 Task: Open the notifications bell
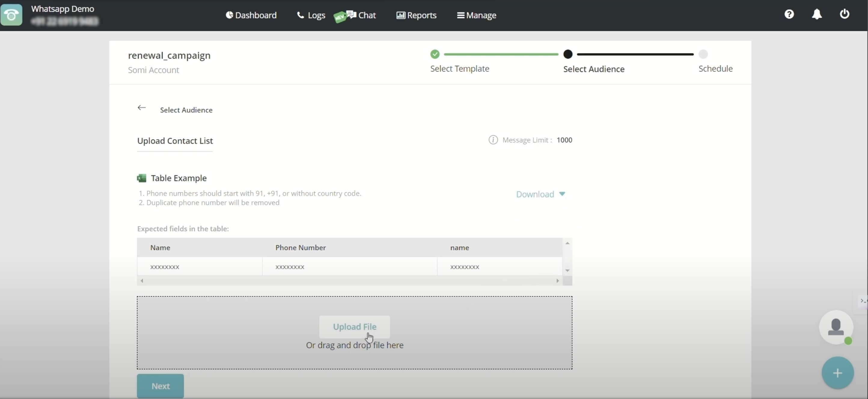coord(817,14)
